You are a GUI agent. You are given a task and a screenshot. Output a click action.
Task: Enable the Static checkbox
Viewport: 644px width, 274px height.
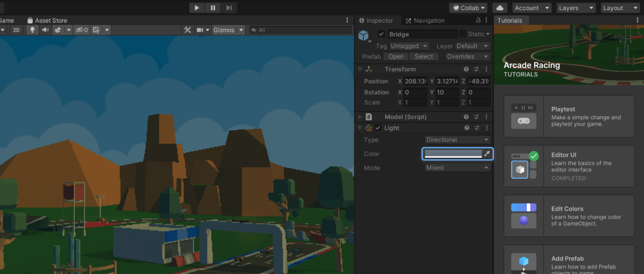(x=462, y=34)
